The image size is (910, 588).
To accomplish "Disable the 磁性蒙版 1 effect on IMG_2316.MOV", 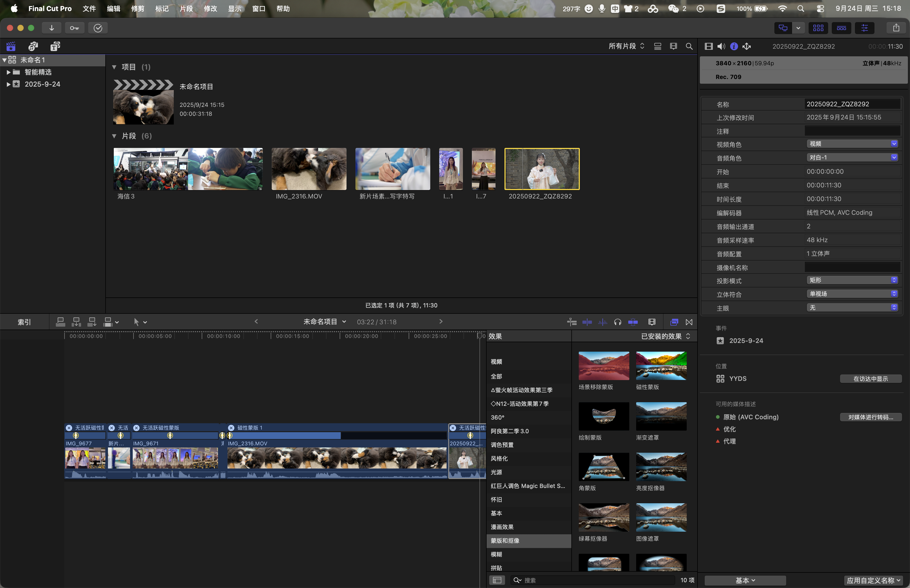I will [231, 428].
